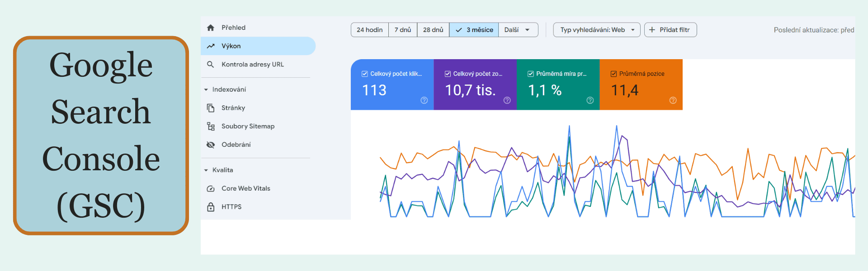Click the 11,4 average position value
Screen dimensions: 868x271
[x=625, y=90]
